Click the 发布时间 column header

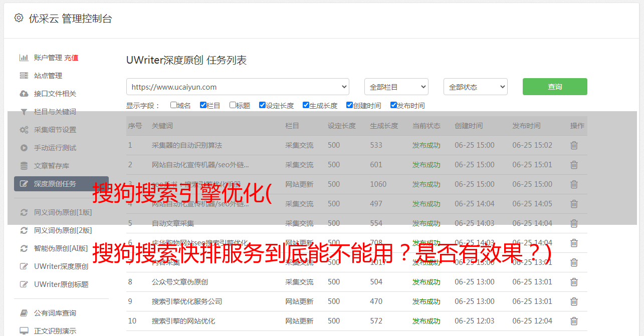(526, 126)
